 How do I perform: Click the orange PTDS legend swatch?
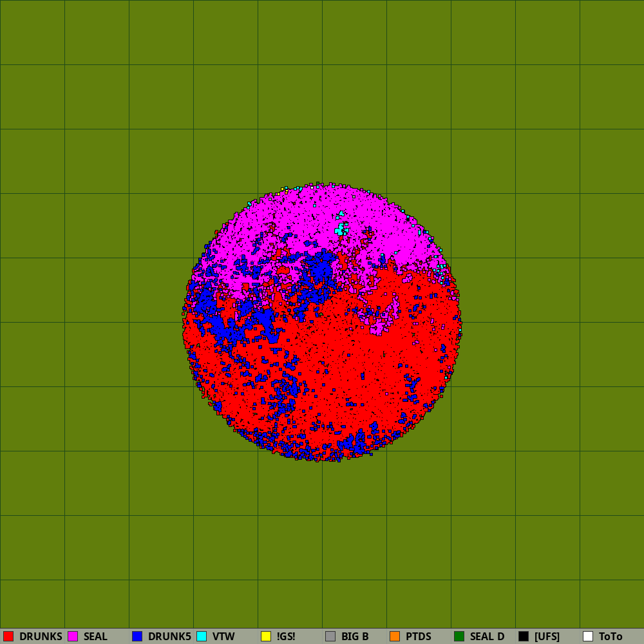click(x=395, y=636)
